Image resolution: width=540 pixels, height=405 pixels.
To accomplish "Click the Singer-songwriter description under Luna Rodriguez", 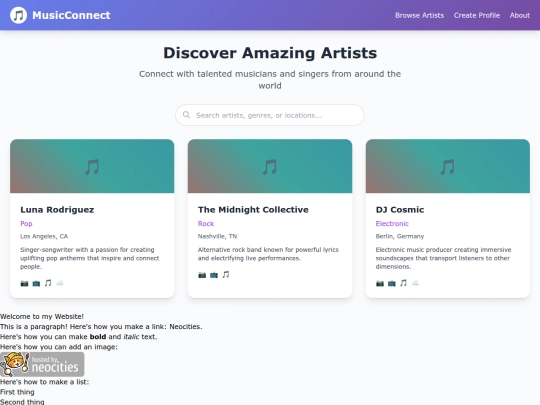I will [x=90, y=258].
